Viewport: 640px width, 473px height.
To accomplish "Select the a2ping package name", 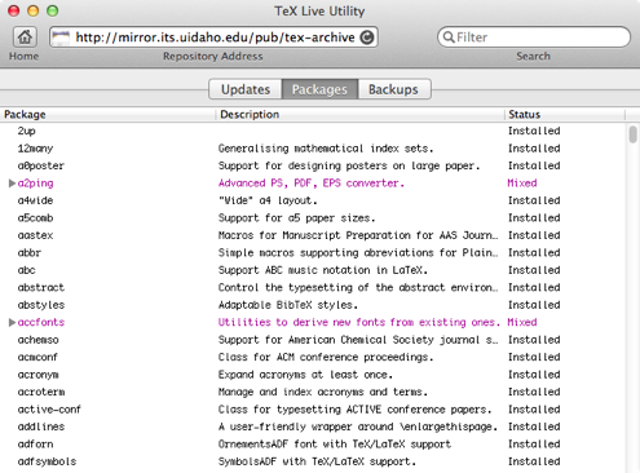I will pos(36,183).
